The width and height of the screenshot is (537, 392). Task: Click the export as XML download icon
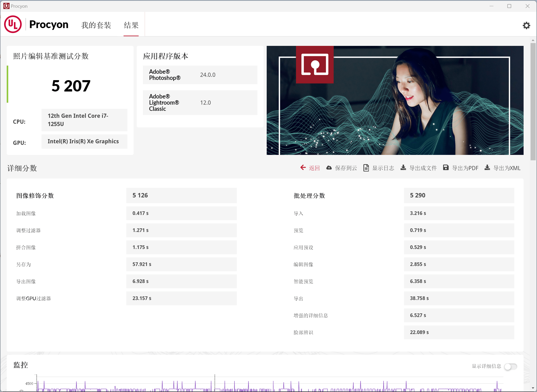[487, 168]
